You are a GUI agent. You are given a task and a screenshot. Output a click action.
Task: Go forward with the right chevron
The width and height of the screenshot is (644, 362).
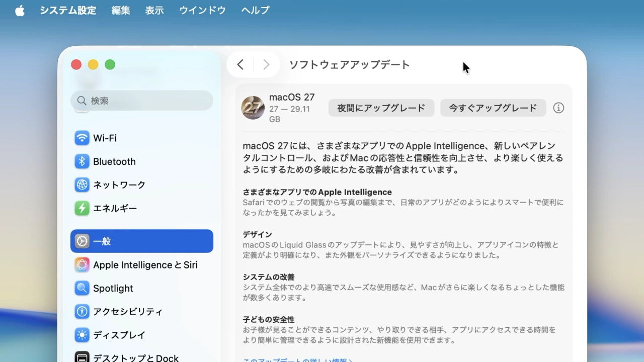tap(266, 64)
